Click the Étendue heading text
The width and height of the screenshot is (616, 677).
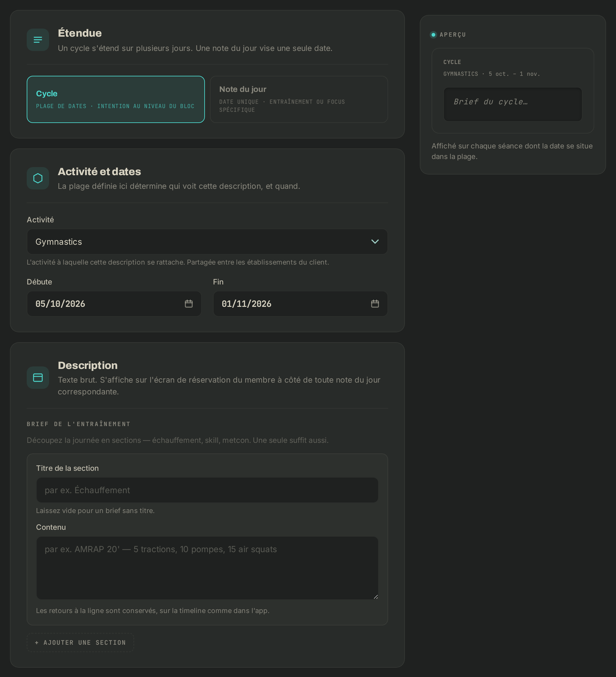tap(80, 33)
